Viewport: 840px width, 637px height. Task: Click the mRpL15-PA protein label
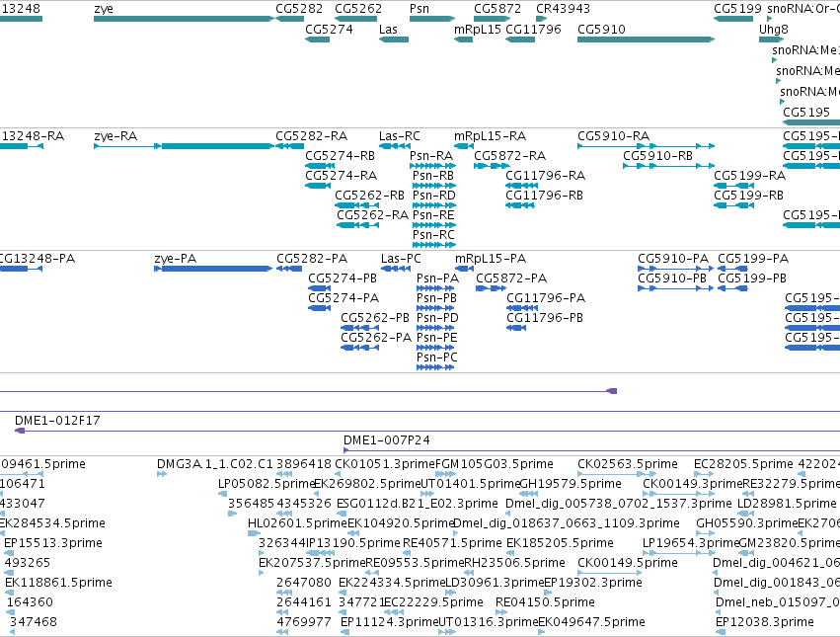pos(491,259)
